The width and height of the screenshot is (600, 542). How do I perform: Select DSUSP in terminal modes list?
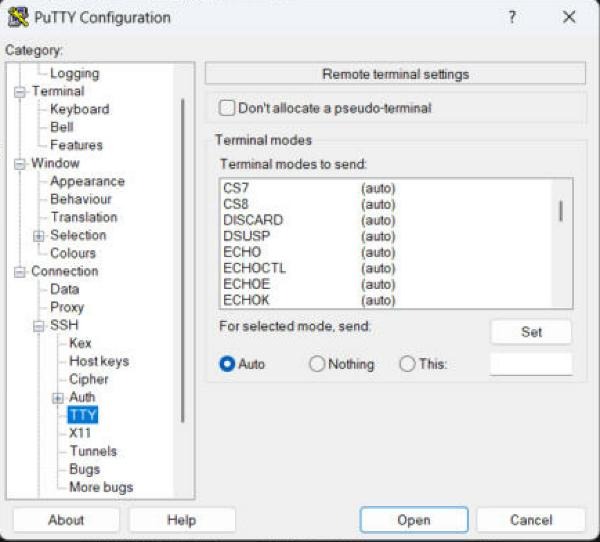tap(386, 236)
